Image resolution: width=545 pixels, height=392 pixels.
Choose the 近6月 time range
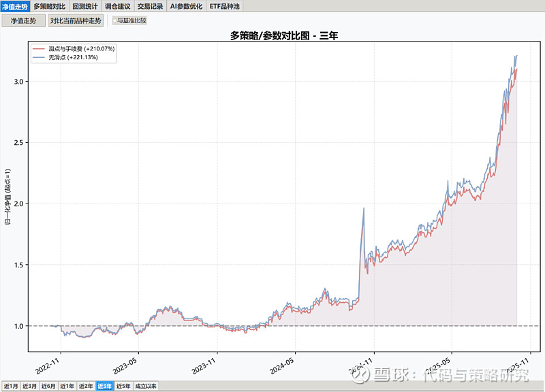48,386
